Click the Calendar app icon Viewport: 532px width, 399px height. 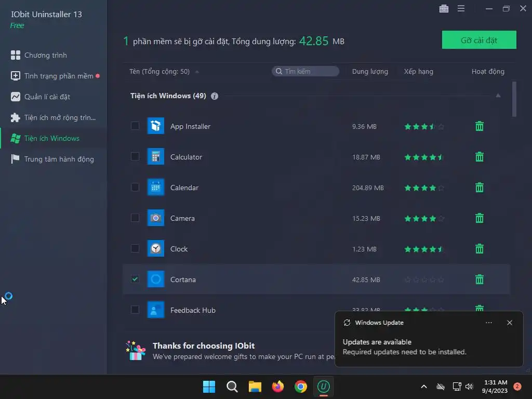pos(156,187)
